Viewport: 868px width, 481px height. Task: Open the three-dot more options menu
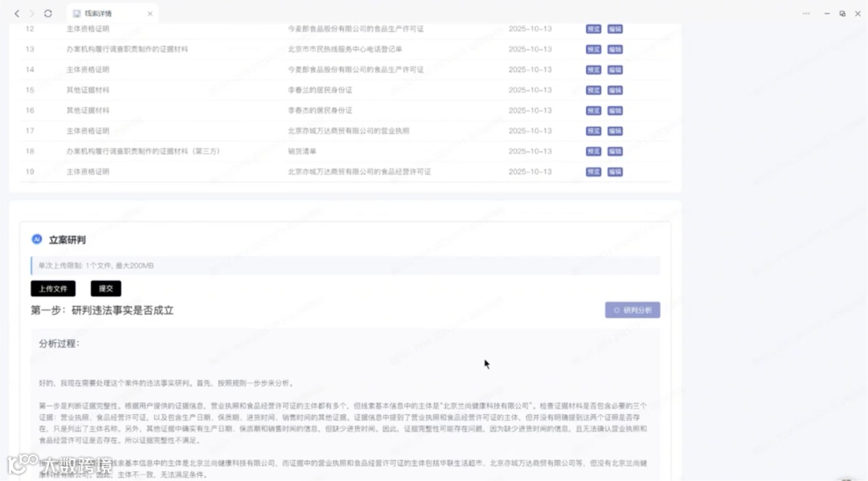tap(806, 12)
